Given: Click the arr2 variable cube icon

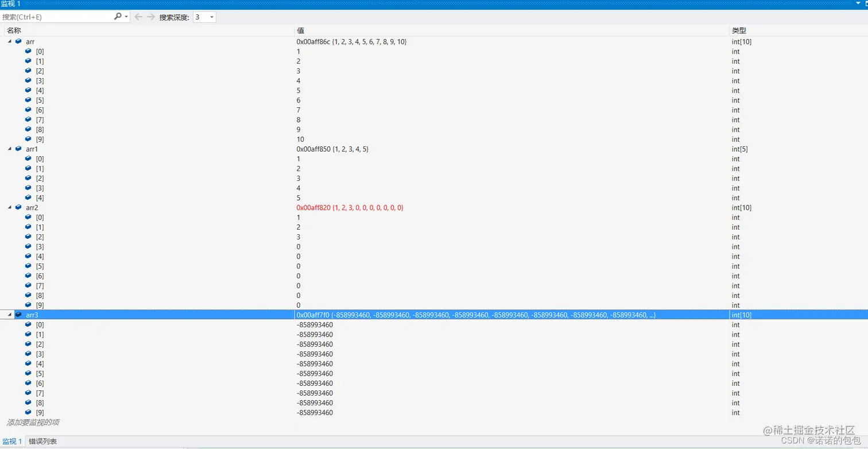Looking at the screenshot, I should (18, 207).
